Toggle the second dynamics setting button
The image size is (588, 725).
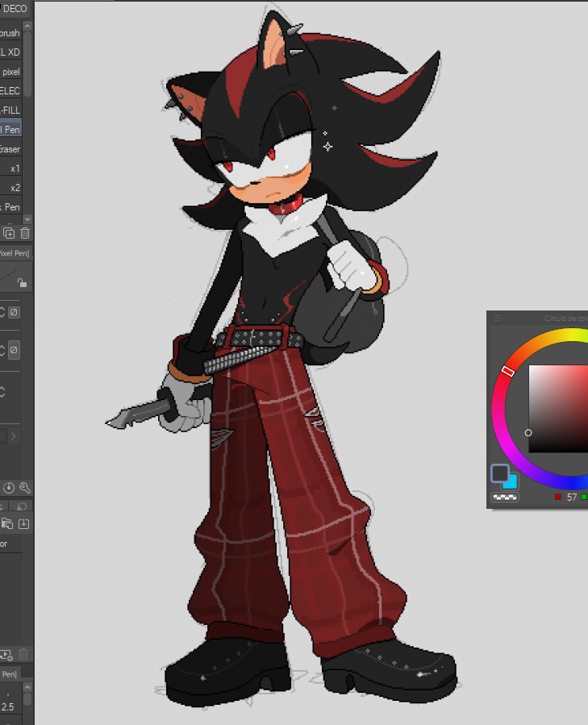14,349
